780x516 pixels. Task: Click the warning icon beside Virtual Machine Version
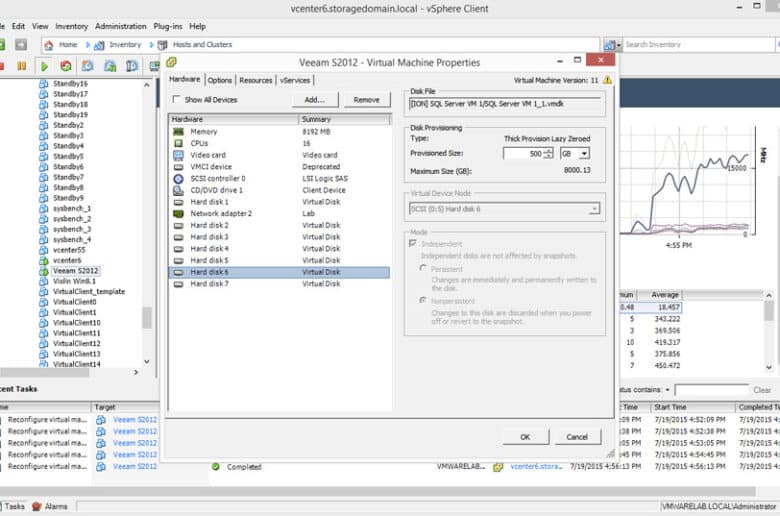[607, 80]
